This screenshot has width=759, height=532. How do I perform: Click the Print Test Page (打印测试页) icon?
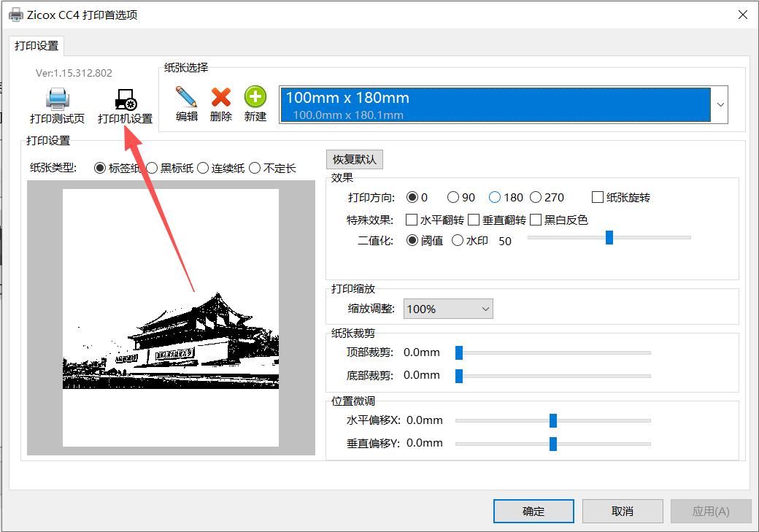[57, 99]
